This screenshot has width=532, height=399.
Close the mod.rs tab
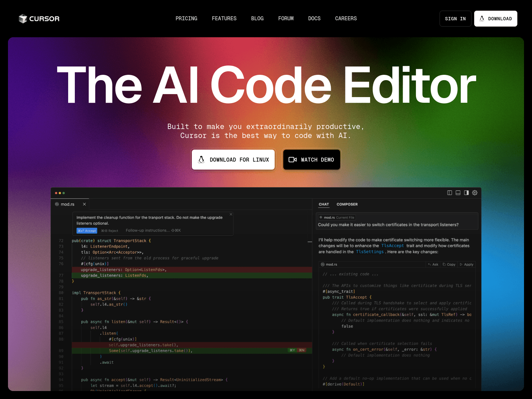tap(84, 204)
